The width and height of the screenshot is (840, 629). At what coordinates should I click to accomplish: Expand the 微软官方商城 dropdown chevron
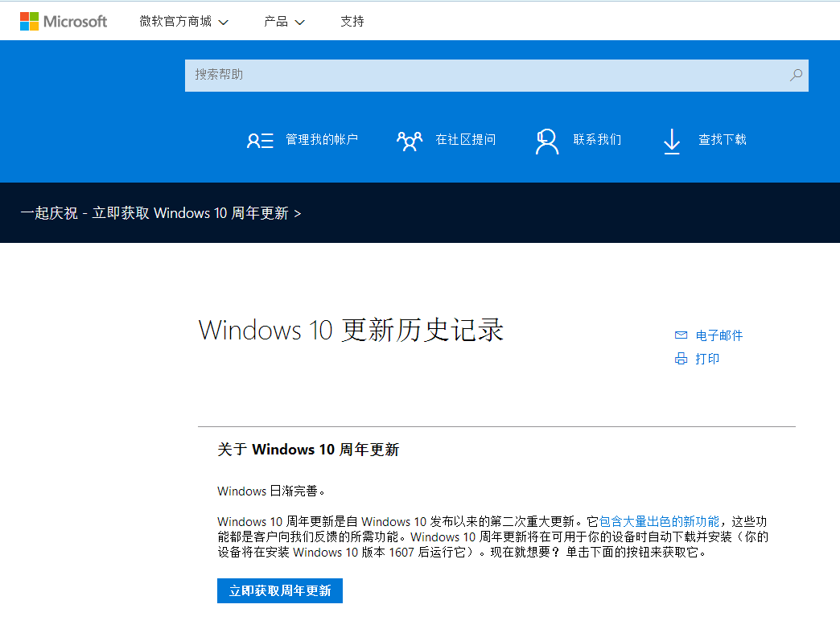click(224, 23)
